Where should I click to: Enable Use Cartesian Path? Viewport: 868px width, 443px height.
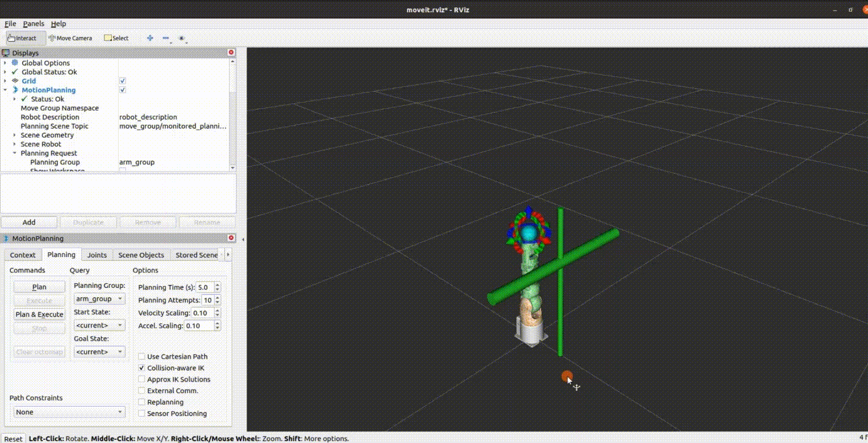142,356
